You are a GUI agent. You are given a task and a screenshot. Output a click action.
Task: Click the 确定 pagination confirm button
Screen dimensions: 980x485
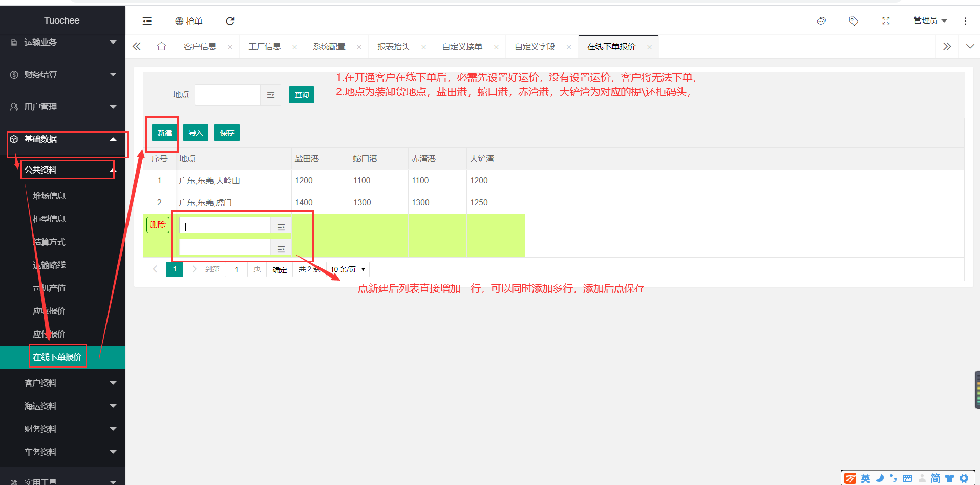[x=280, y=269]
